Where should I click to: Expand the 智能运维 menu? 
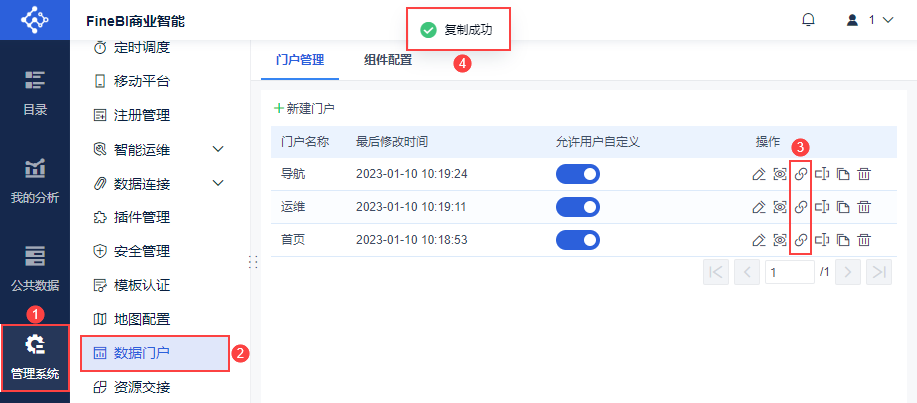[219, 150]
